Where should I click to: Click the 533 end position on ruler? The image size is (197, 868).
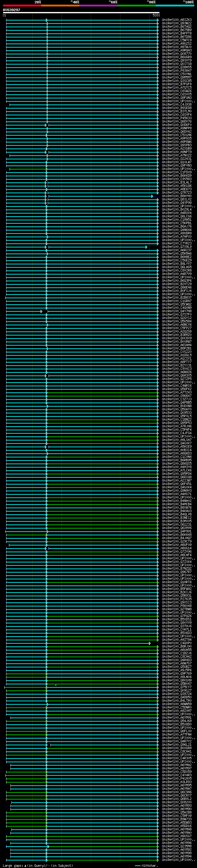point(155,15)
